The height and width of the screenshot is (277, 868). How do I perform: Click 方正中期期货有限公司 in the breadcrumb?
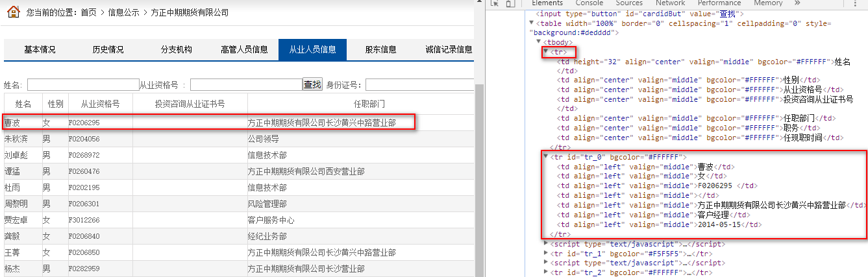pos(190,13)
